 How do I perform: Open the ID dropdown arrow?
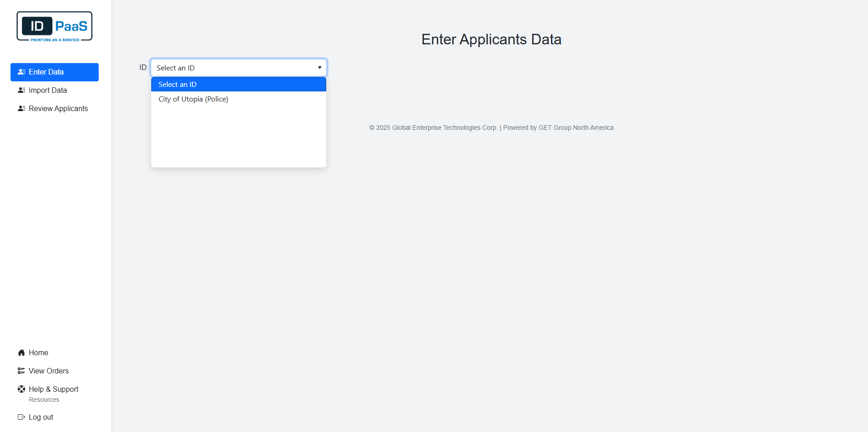[x=319, y=67]
